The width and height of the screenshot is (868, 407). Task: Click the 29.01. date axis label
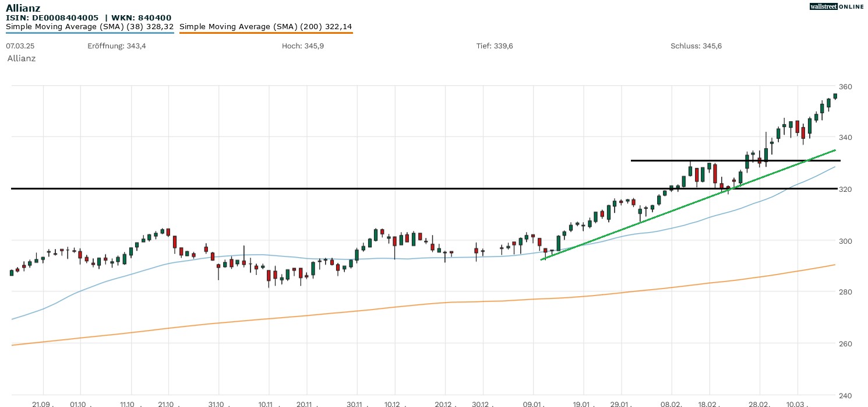pos(621,404)
